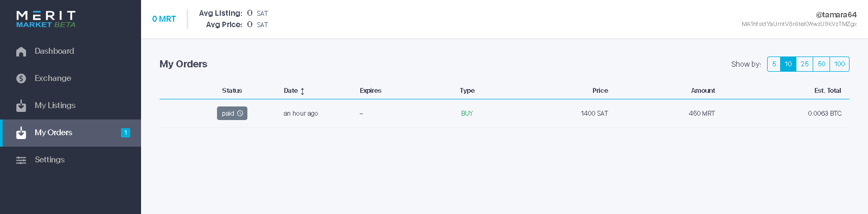Image resolution: width=868 pixels, height=214 pixels.
Task: Click the 0 MRT balance link
Action: click(x=164, y=19)
